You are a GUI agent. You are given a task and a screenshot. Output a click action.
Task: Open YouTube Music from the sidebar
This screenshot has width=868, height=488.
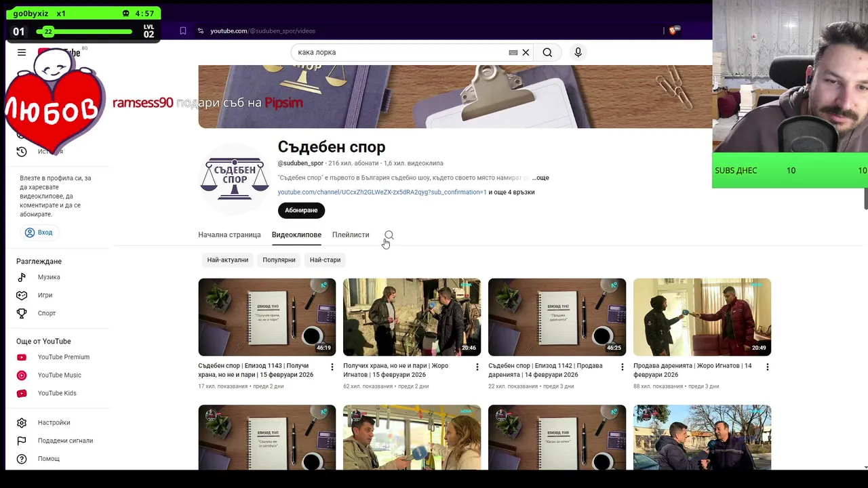60,375
